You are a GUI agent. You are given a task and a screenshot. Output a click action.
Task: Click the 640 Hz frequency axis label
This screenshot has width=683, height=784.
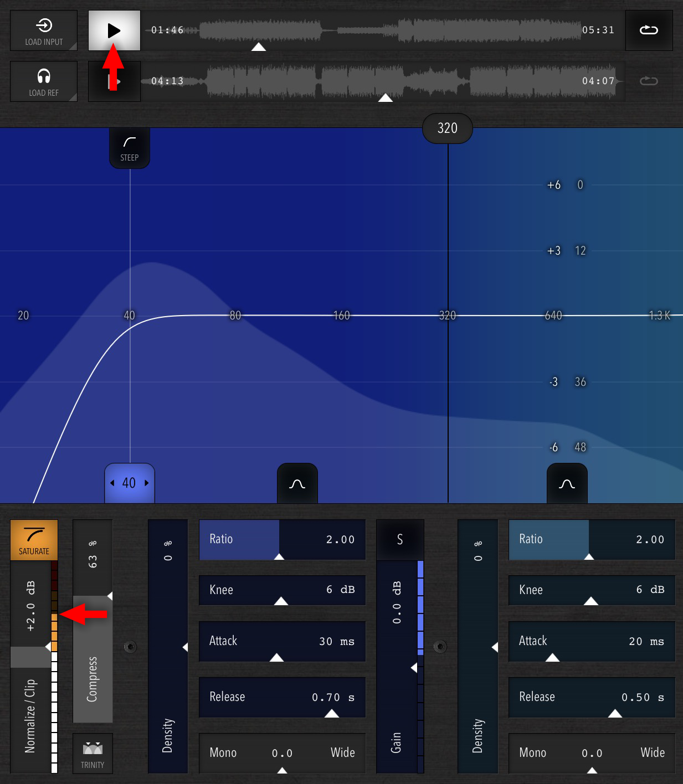point(553,316)
